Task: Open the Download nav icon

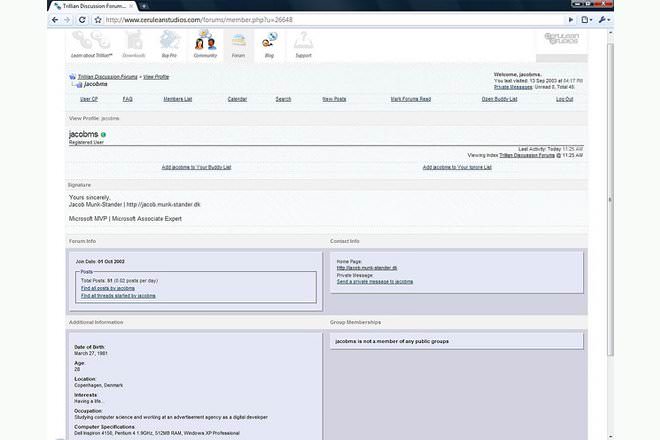Action: pyautogui.click(x=134, y=45)
